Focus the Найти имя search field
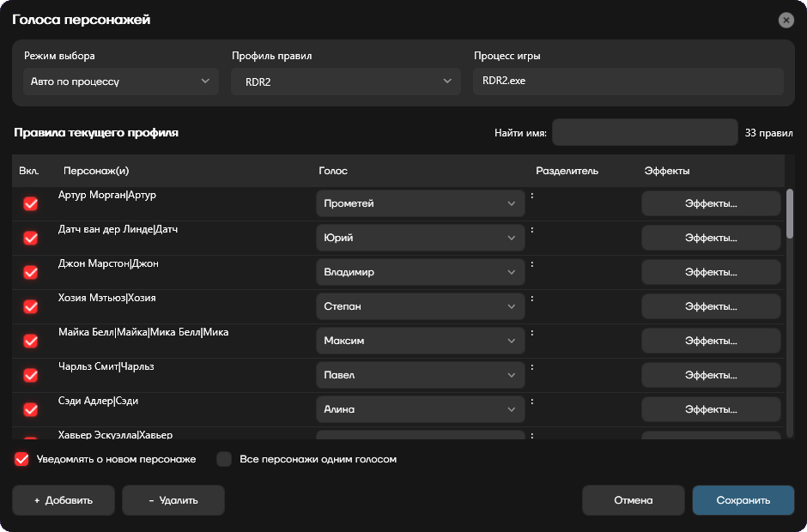The image size is (807, 532). click(x=645, y=133)
